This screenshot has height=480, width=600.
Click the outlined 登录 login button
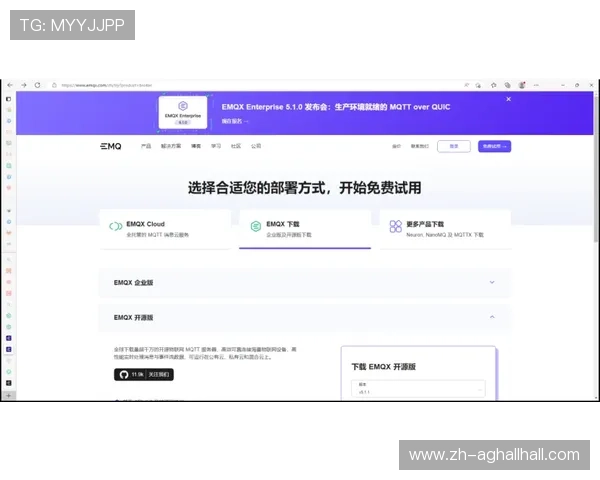(454, 146)
